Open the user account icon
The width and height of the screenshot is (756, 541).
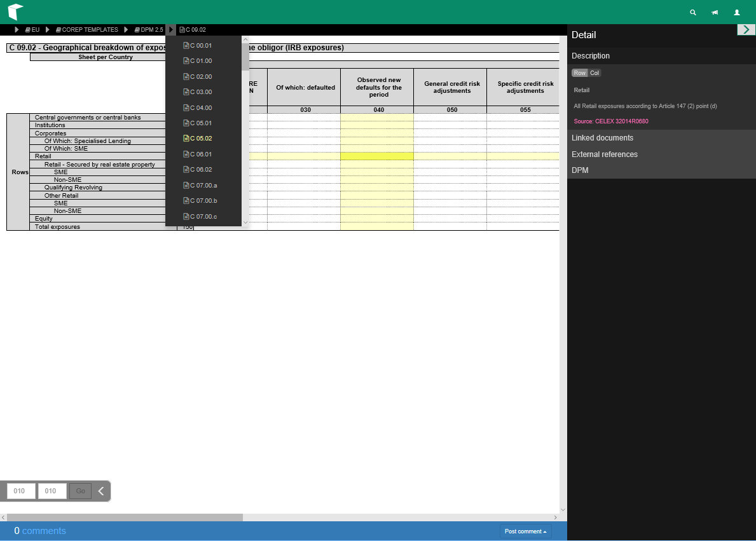(737, 12)
